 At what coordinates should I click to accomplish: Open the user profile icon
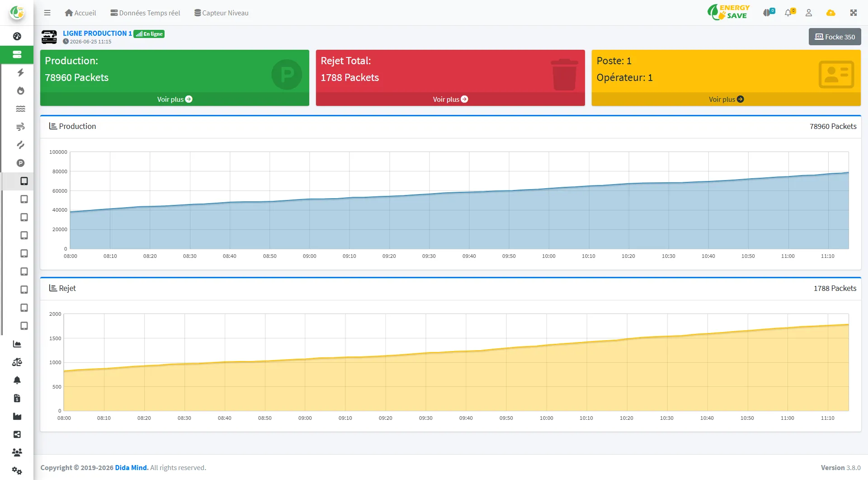(x=809, y=13)
